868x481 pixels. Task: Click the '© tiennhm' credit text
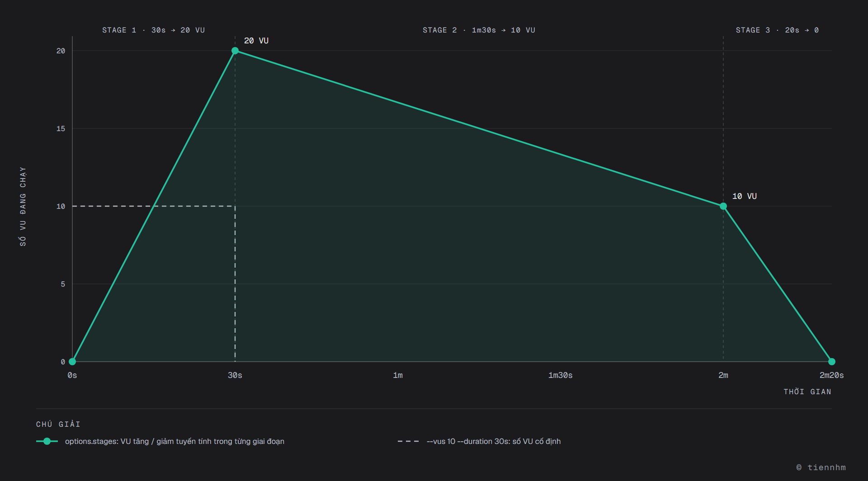(x=821, y=467)
